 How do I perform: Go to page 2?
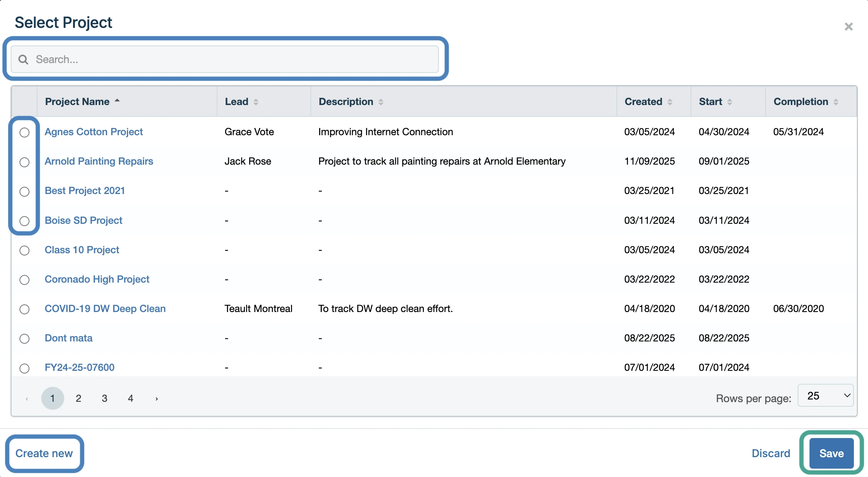click(78, 399)
